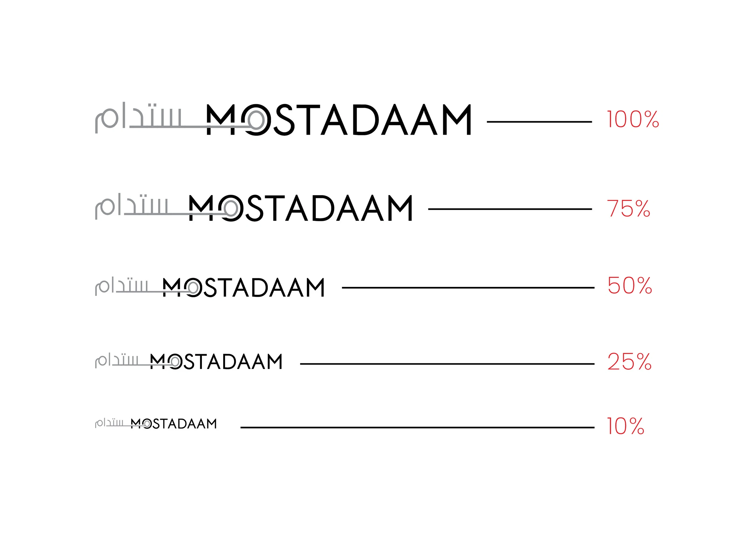Click the black line leading to 50%
This screenshot has height=549, width=756.
pos(468,287)
